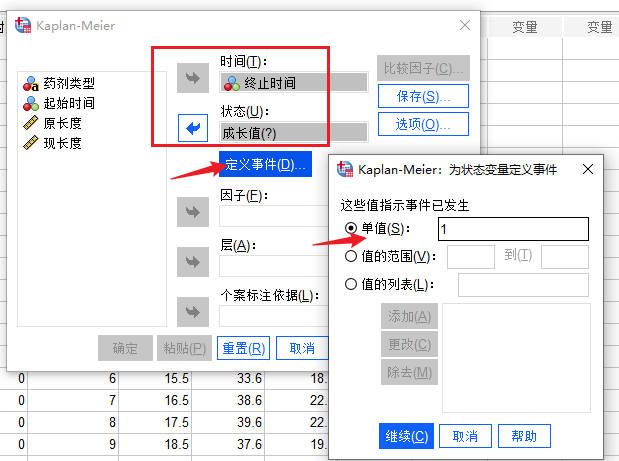Click the arrow button beside the 因子 field
Screen dimensions: 619x461
click(x=193, y=212)
